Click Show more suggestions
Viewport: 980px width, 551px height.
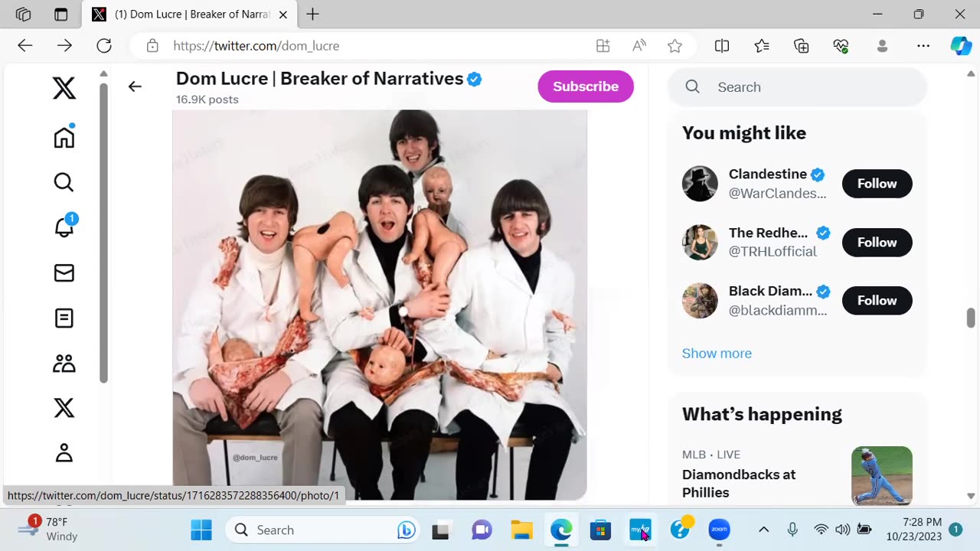(717, 354)
